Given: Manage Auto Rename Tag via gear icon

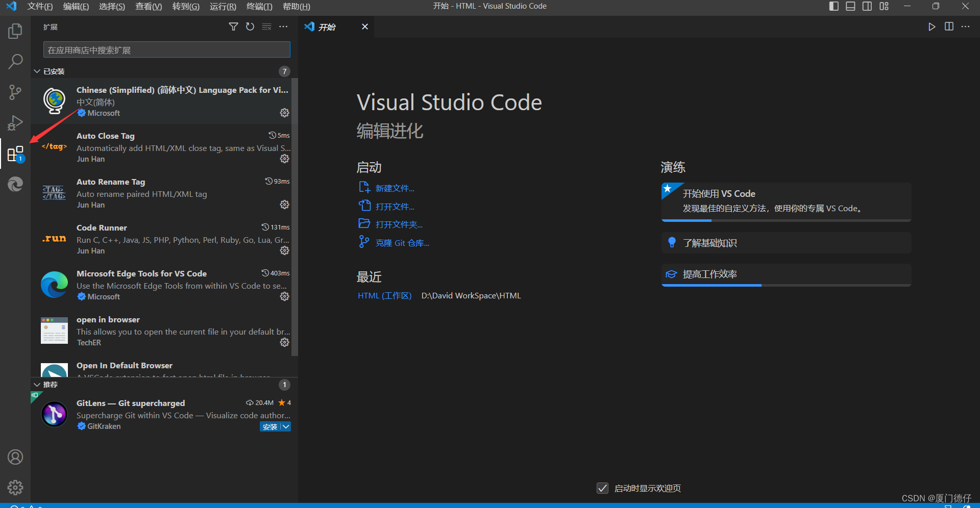Looking at the screenshot, I should (x=285, y=205).
